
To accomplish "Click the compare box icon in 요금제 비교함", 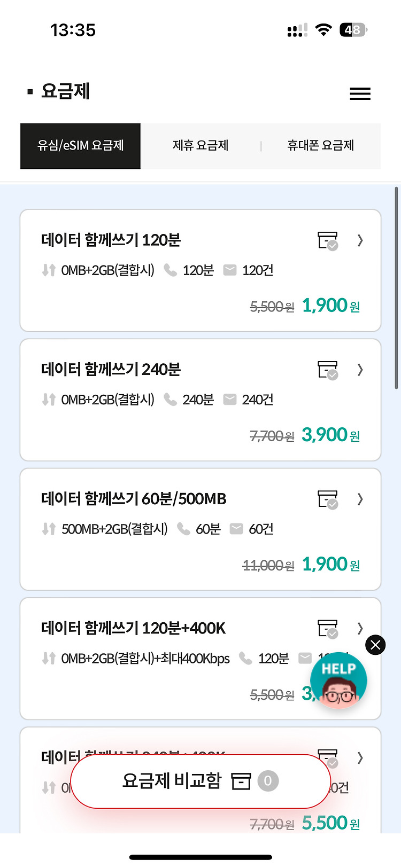I will point(241,781).
